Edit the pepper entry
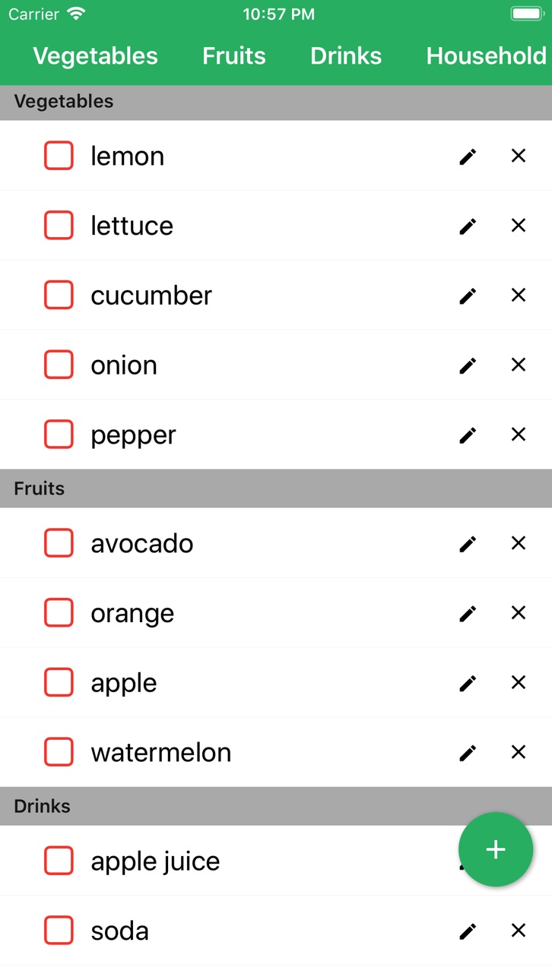Viewport: 552px width, 980px height. pos(468,435)
